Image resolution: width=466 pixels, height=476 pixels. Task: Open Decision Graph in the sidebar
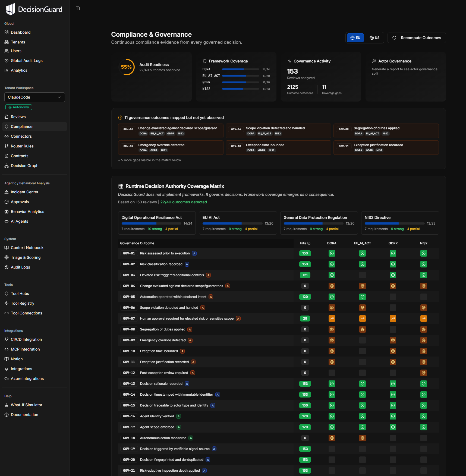click(24, 166)
